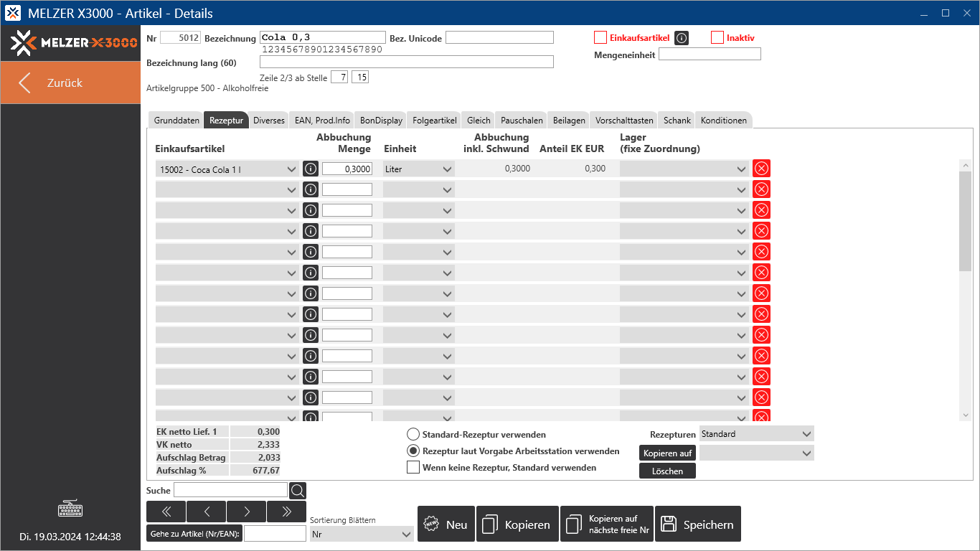Image resolution: width=980 pixels, height=551 pixels.
Task: Expand the Rezepturen dropdown set to Standard
Action: pos(756,434)
